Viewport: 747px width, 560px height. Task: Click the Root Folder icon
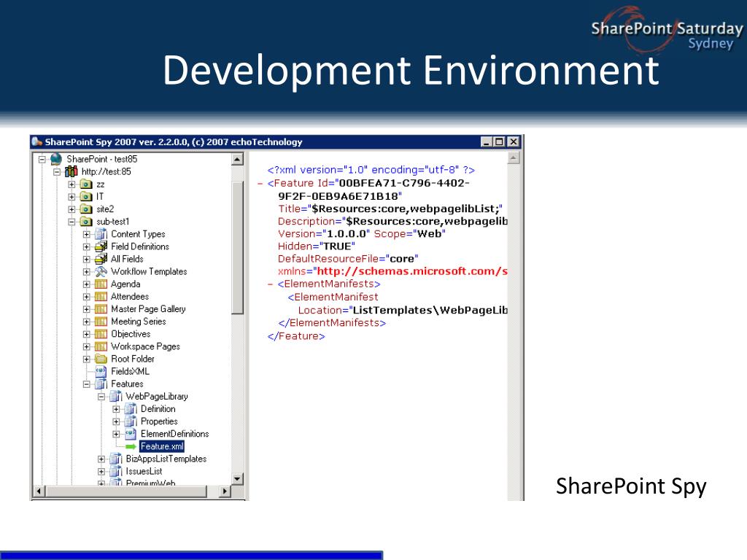(101, 359)
